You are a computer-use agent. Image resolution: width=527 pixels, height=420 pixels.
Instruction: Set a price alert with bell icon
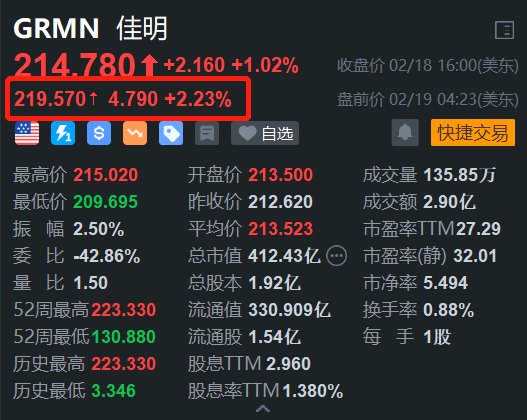(405, 132)
